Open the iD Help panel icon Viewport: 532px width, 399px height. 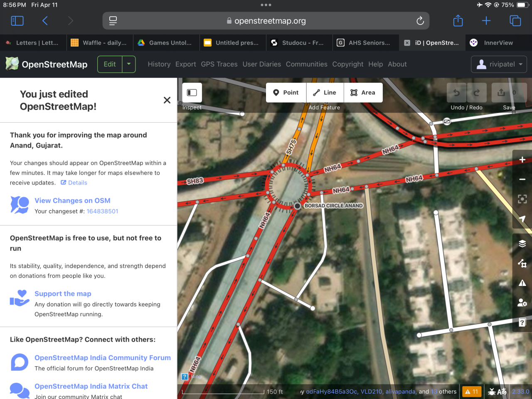coord(522,322)
